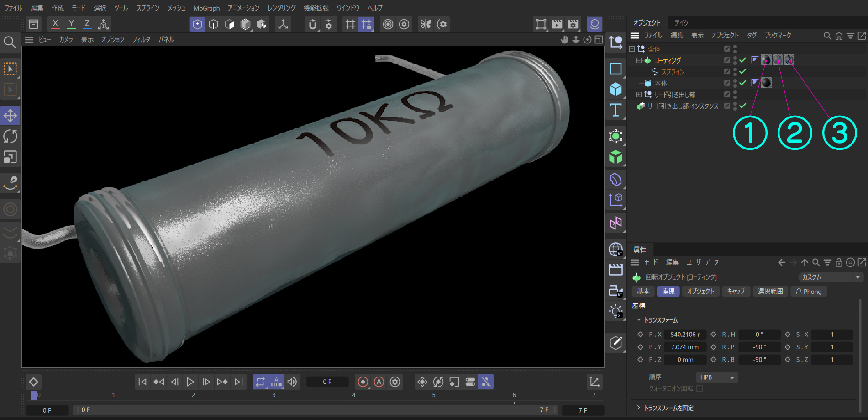Toggle the green checkmark for スプライン object
This screenshot has height=420, width=868.
click(743, 72)
